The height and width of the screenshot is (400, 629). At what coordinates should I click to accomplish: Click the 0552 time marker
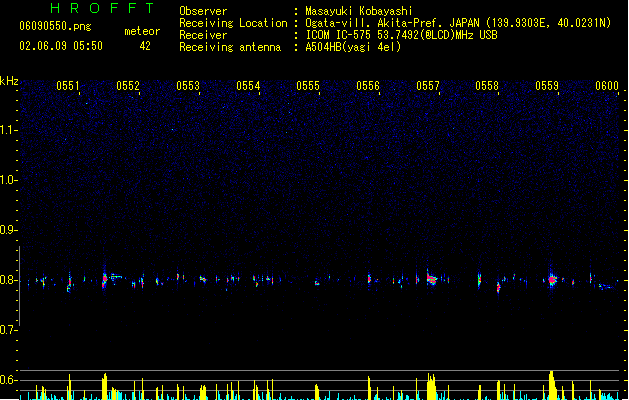click(x=128, y=86)
